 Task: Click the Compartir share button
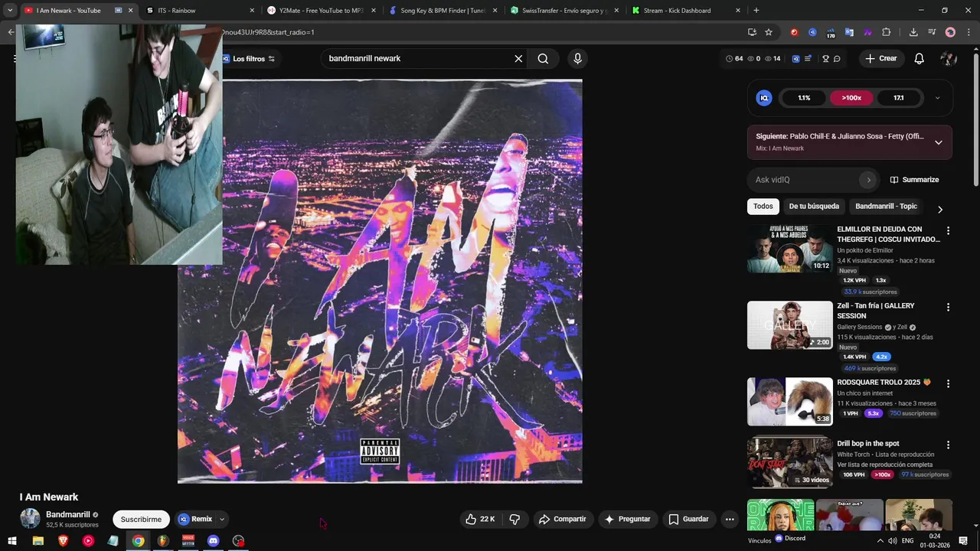coord(563,520)
